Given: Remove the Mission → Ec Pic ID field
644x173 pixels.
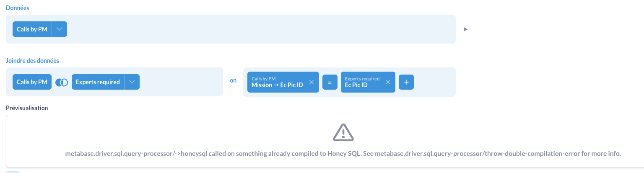Looking at the screenshot, I should tap(311, 82).
